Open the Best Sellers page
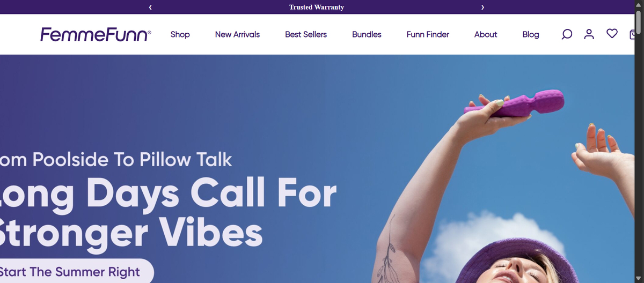 (306, 34)
